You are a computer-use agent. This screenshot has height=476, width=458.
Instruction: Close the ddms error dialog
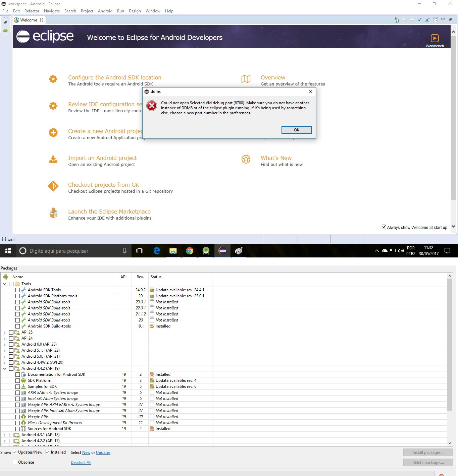coord(311,92)
